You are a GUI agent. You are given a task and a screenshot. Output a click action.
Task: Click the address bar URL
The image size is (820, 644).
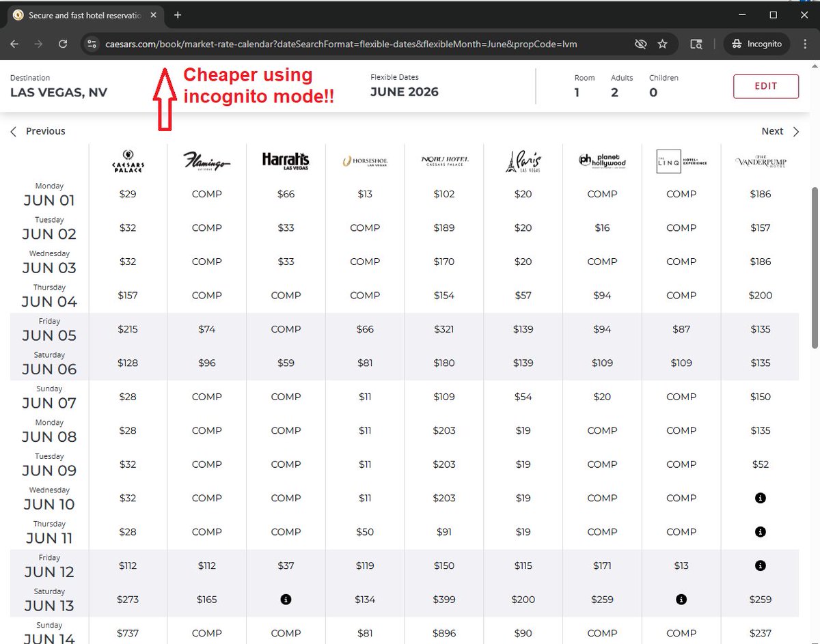pyautogui.click(x=341, y=44)
